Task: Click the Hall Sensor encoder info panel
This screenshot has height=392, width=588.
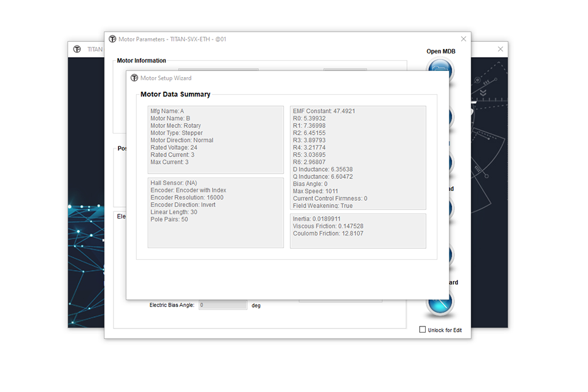Action: [216, 212]
